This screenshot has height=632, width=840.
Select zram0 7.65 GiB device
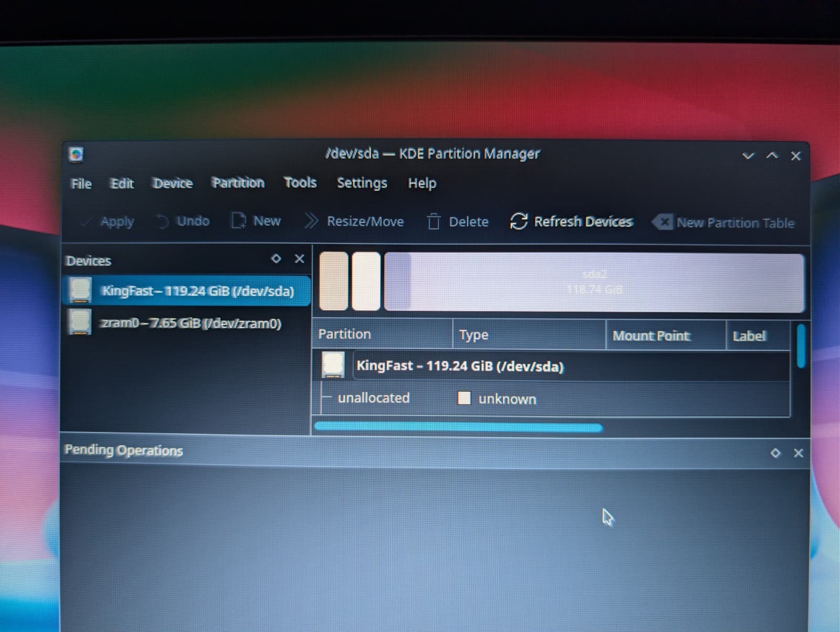(187, 323)
